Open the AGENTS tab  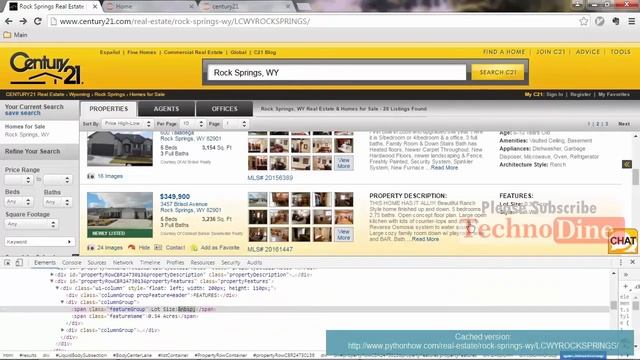tap(166, 109)
